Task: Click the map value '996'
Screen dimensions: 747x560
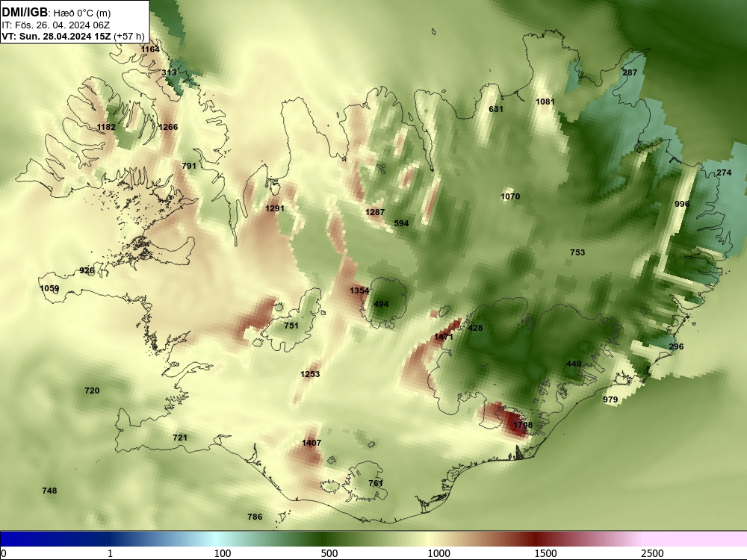Action: 682,204
